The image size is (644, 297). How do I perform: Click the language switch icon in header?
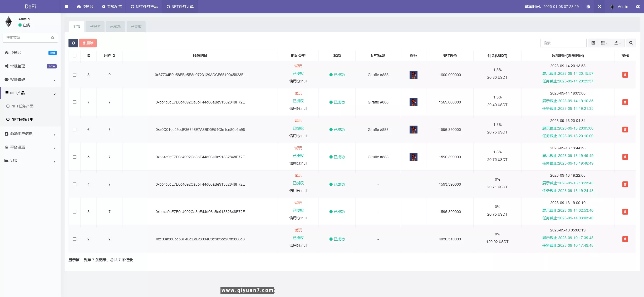pos(588,7)
